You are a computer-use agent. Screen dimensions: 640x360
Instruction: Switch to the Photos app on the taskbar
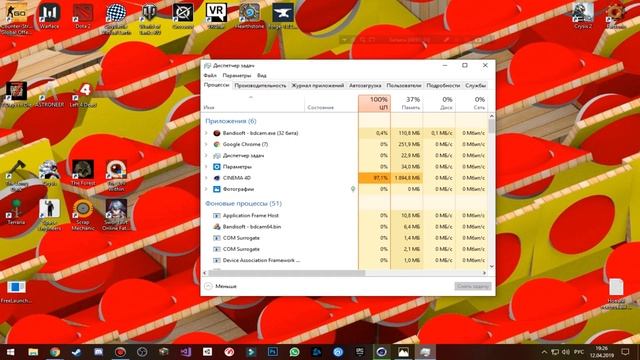(x=403, y=352)
